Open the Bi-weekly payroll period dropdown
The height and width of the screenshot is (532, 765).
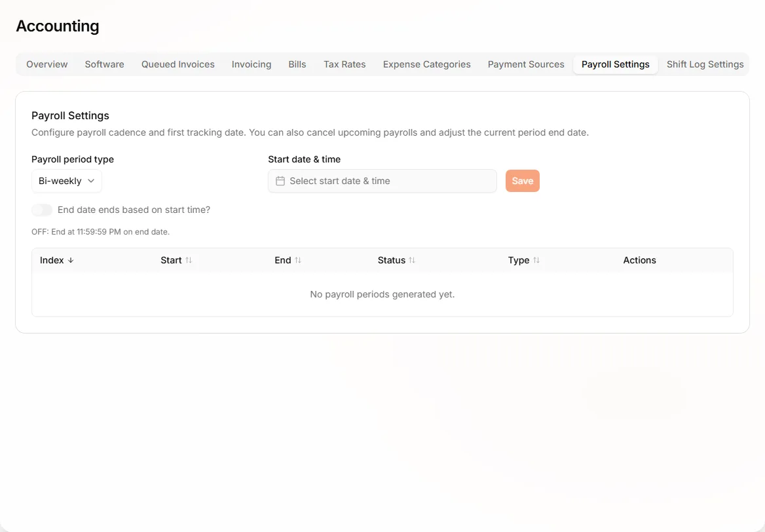pos(67,181)
